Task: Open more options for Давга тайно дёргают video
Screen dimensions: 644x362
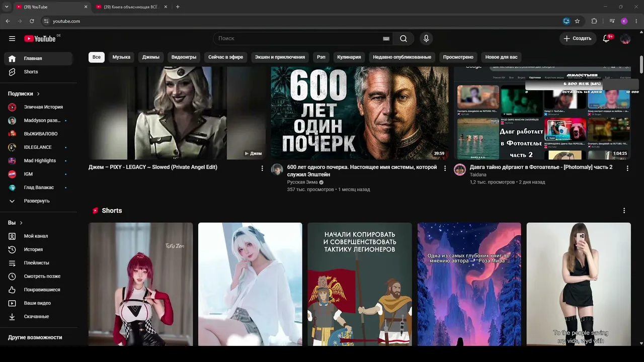Action: 627,168
